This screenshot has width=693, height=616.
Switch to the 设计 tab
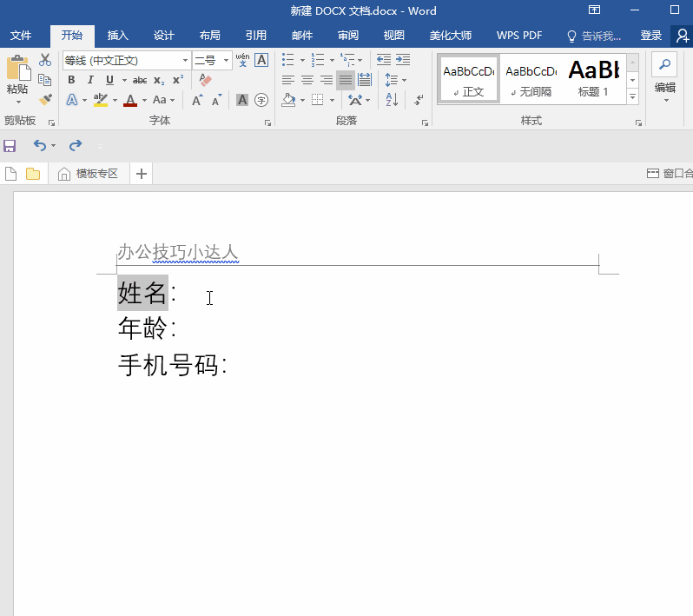(163, 36)
